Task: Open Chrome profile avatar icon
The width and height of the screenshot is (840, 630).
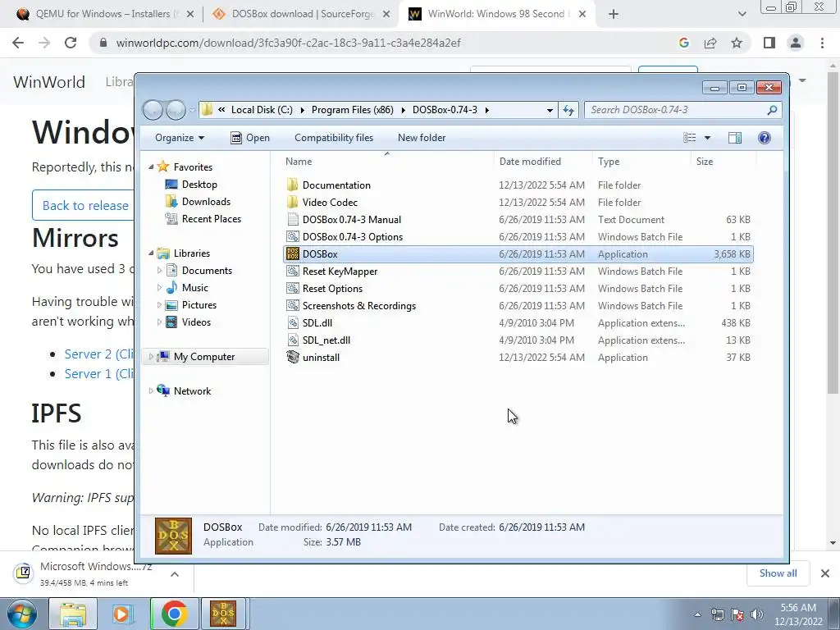Action: click(x=796, y=43)
